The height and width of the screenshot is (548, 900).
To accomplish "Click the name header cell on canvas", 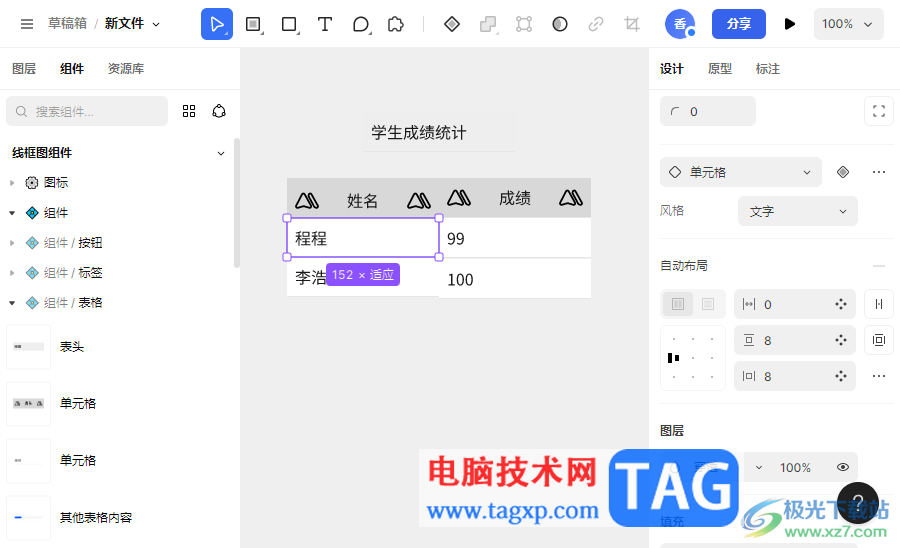I will 363,199.
